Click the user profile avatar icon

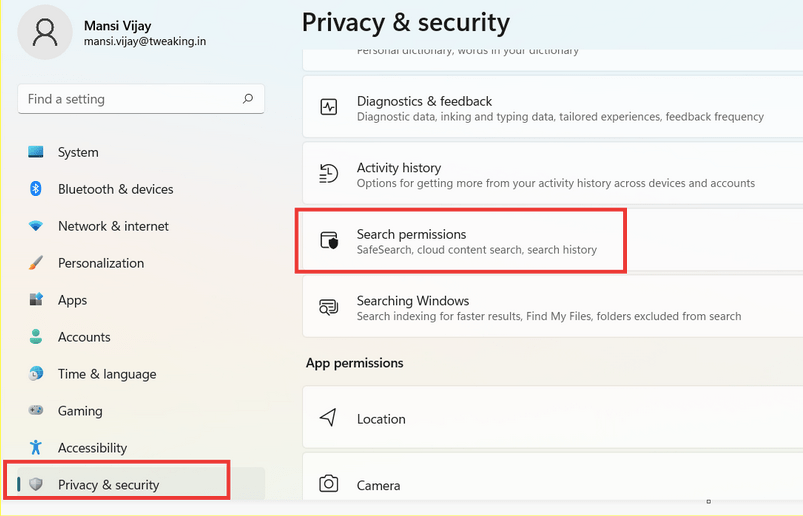45,32
